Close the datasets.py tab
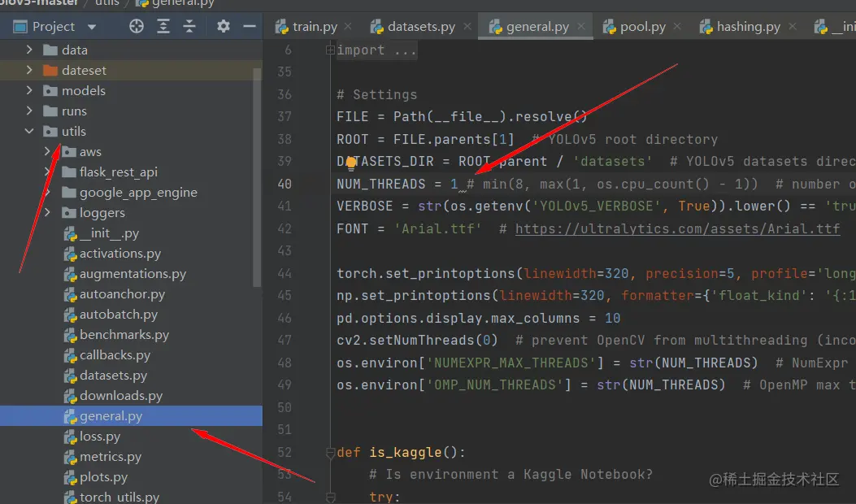856x504 pixels. coord(467,26)
